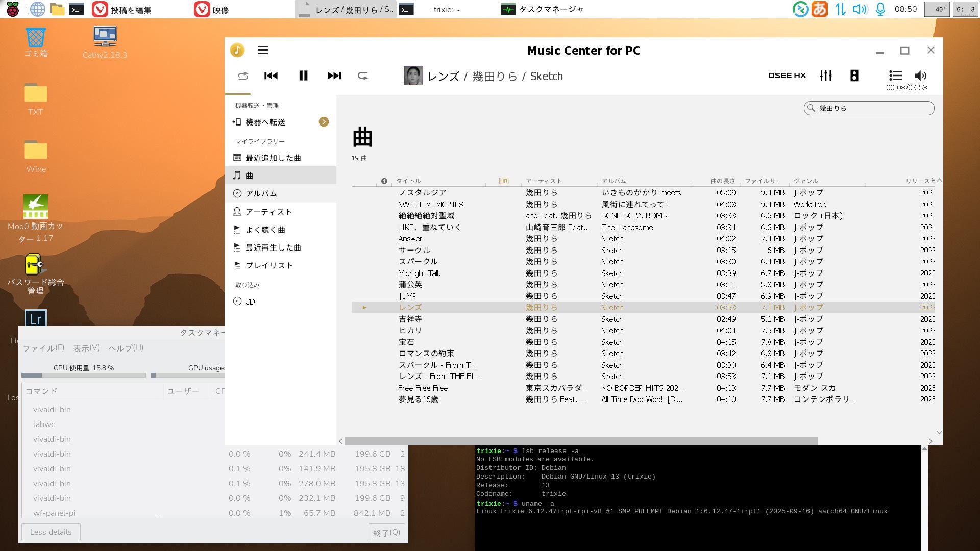The height and width of the screenshot is (551, 980).
Task: Open the ファイル(F) menu in task manager
Action: pos(43,348)
